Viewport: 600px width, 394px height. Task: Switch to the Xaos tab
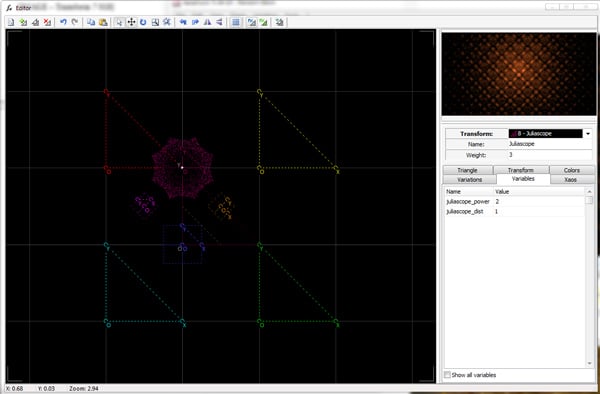[571, 179]
